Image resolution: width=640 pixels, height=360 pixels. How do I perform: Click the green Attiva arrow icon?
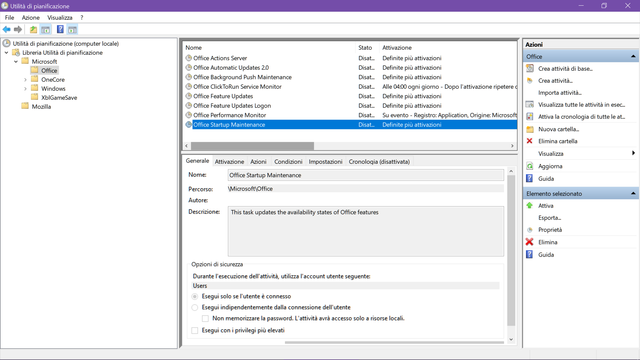pyautogui.click(x=530, y=205)
